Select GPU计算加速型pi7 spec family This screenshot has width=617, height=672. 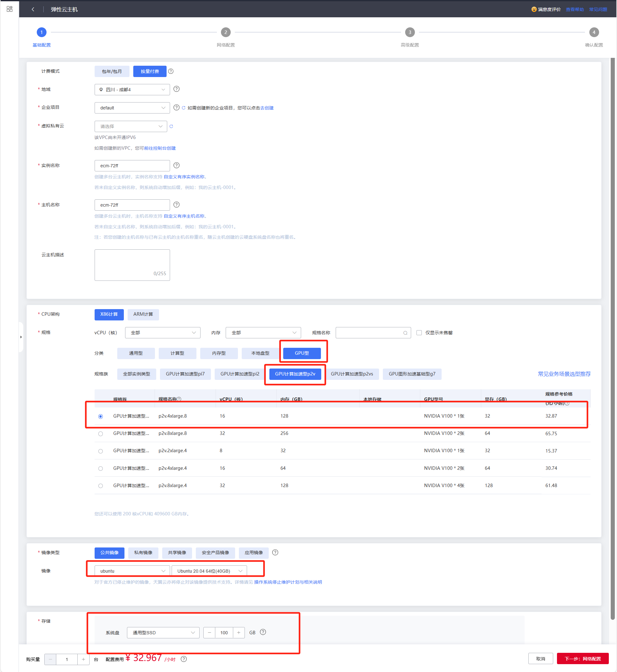coord(185,374)
